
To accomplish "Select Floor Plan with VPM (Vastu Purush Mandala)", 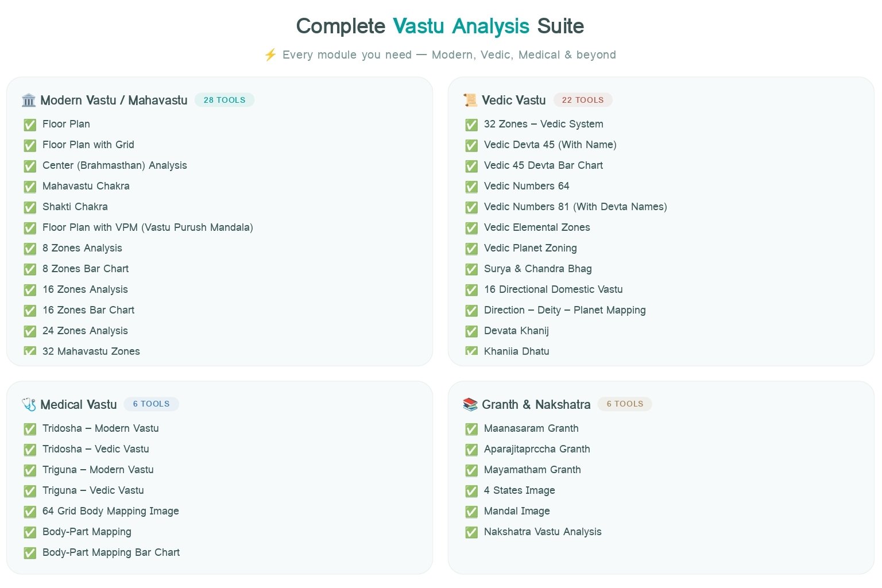I will coord(148,227).
